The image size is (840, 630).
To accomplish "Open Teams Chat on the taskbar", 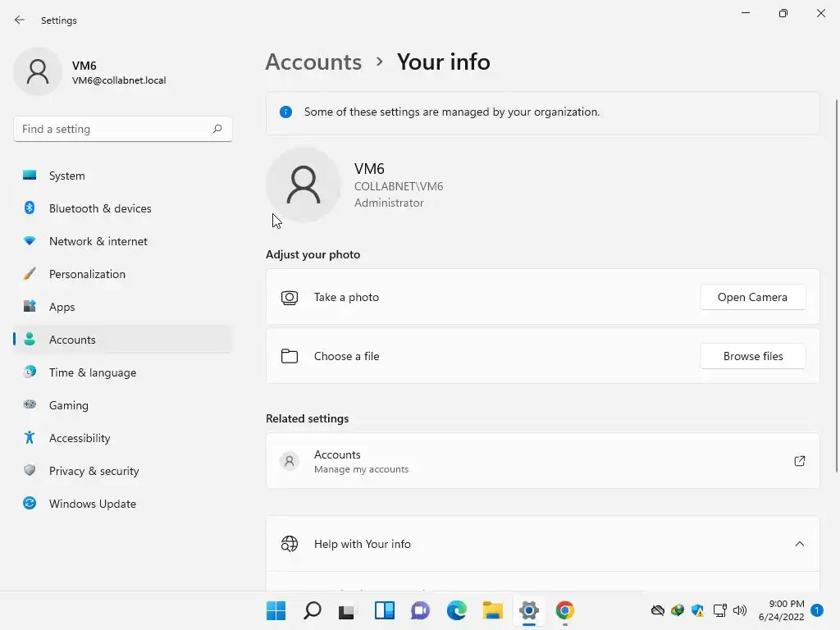I will 421,610.
